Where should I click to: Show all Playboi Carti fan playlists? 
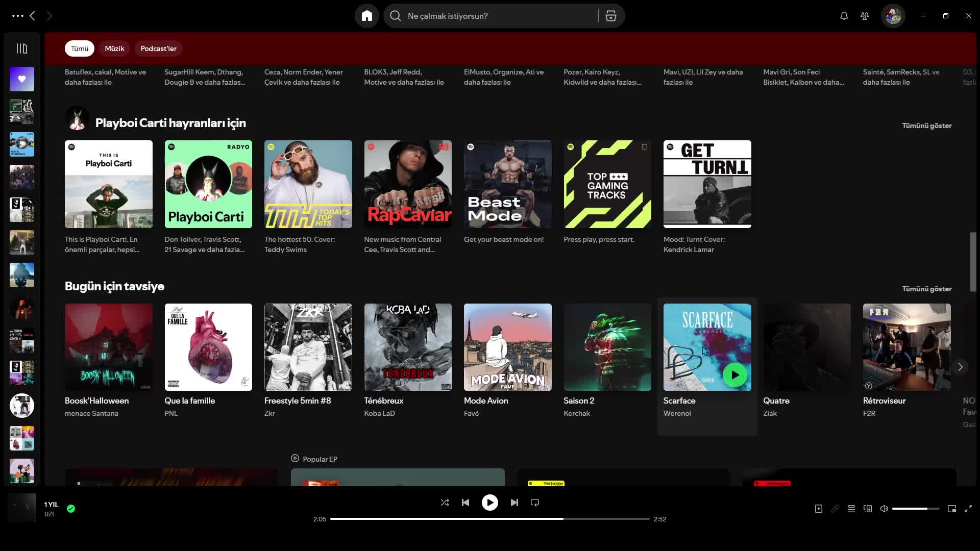coord(926,126)
